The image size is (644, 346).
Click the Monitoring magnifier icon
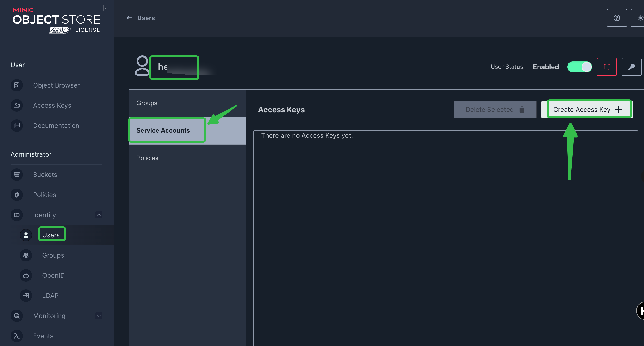(x=17, y=316)
